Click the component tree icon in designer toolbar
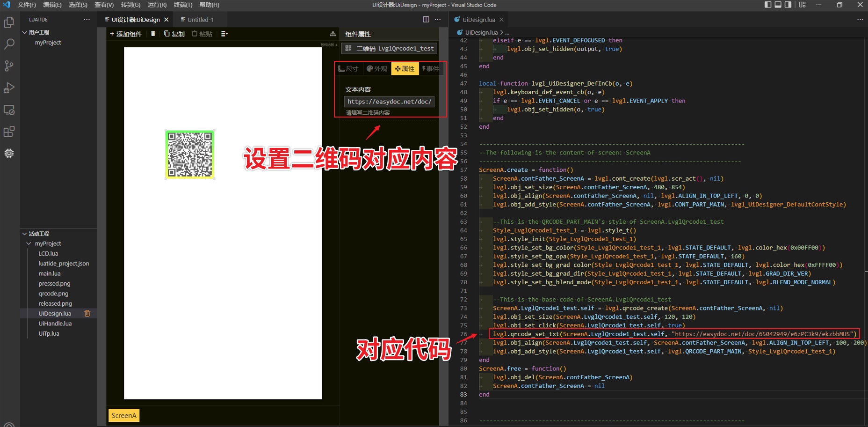The width and height of the screenshot is (868, 427). tap(333, 34)
